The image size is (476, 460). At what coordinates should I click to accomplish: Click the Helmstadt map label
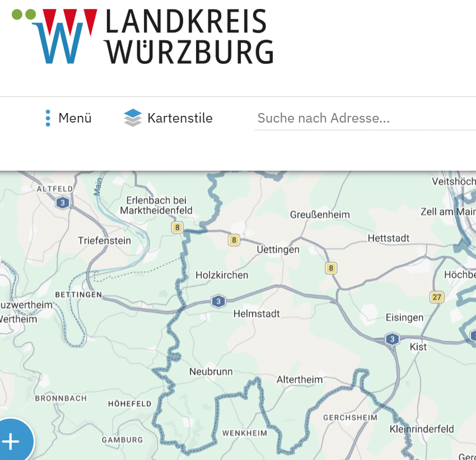(256, 313)
